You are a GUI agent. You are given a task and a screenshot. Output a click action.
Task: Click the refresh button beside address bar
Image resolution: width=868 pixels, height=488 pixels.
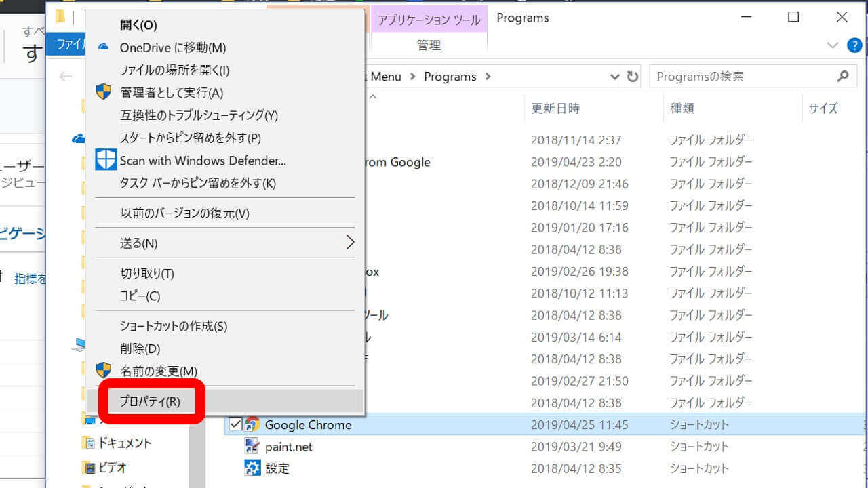(x=633, y=77)
